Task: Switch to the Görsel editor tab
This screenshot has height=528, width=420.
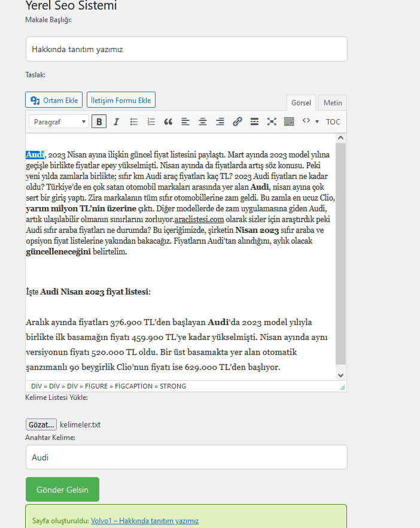Action: (301, 103)
